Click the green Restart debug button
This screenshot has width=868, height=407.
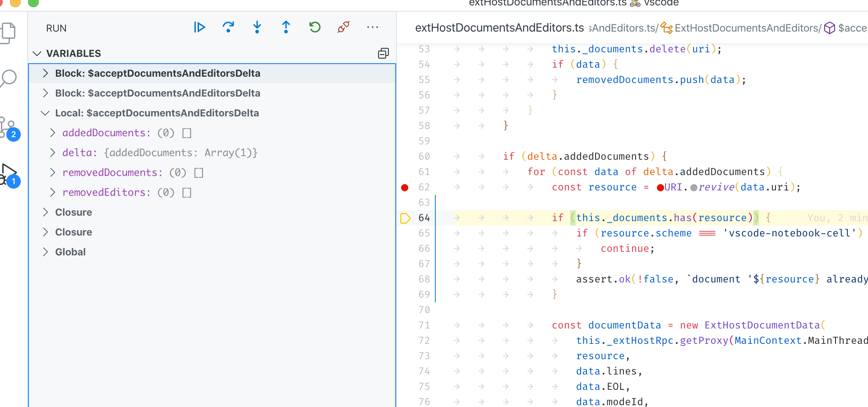click(x=315, y=28)
